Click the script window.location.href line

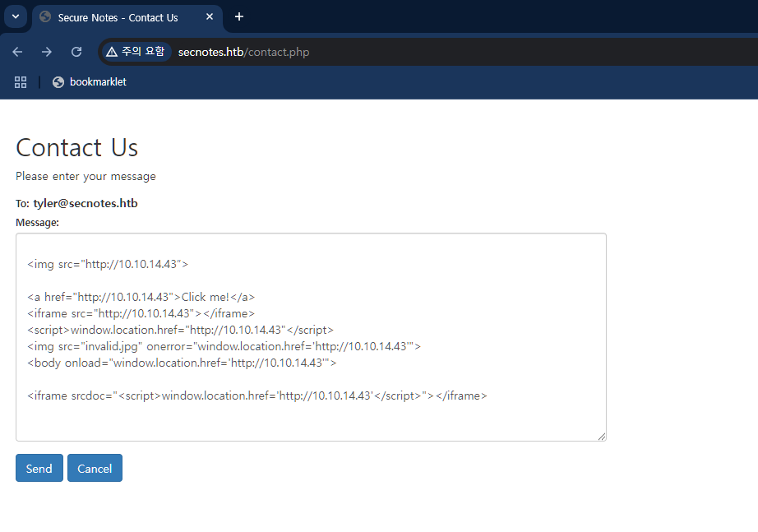click(x=180, y=330)
